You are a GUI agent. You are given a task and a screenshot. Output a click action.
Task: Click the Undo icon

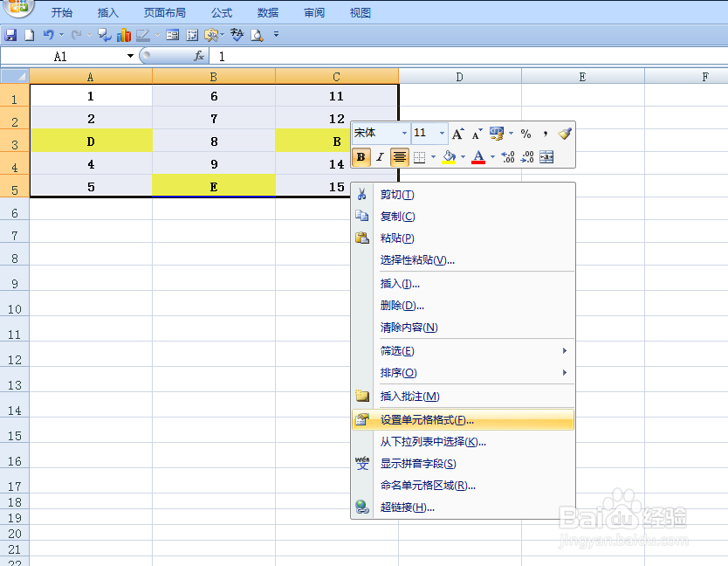49,35
